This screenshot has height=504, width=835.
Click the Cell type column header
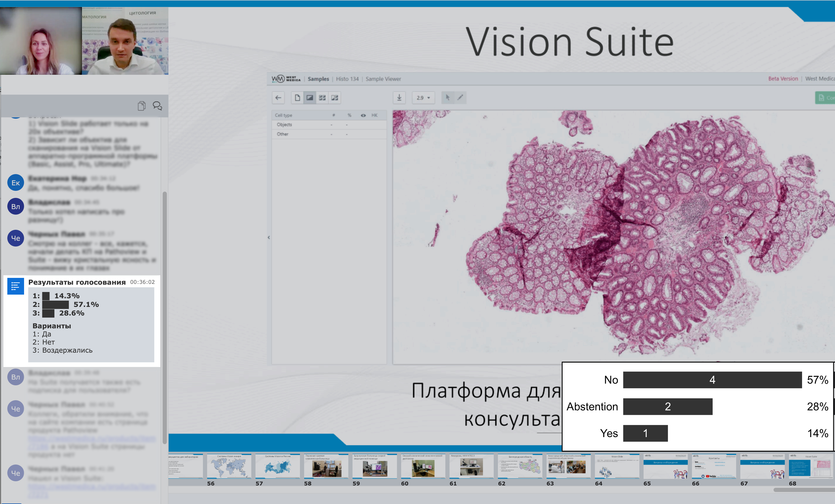point(284,116)
